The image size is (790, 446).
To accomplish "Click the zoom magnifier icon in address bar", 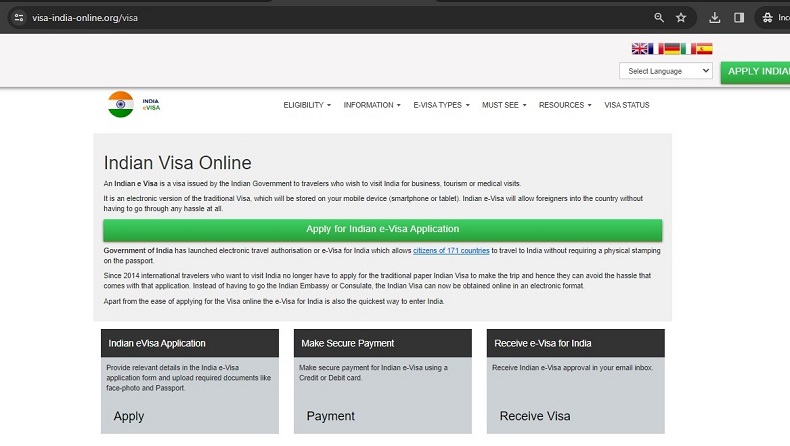I will click(659, 17).
